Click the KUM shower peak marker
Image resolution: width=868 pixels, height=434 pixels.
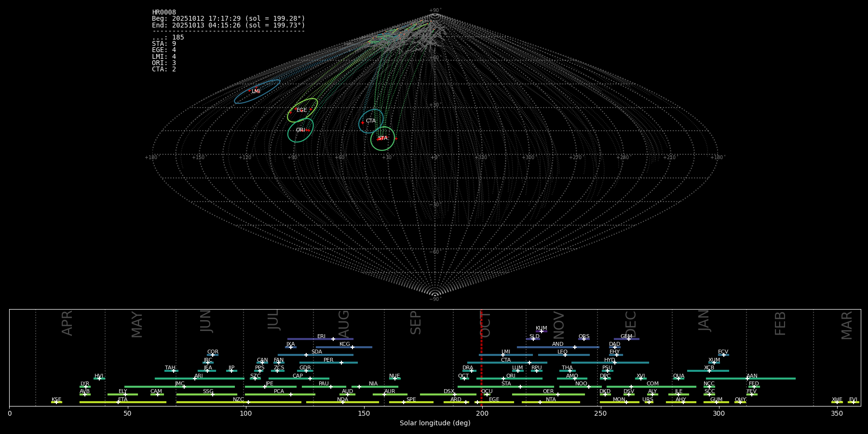tap(541, 331)
